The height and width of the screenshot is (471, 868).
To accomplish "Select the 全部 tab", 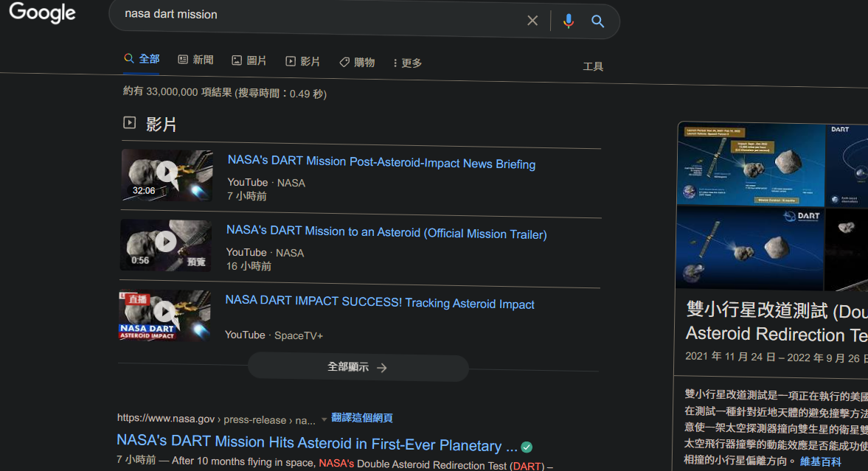I will 142,59.
